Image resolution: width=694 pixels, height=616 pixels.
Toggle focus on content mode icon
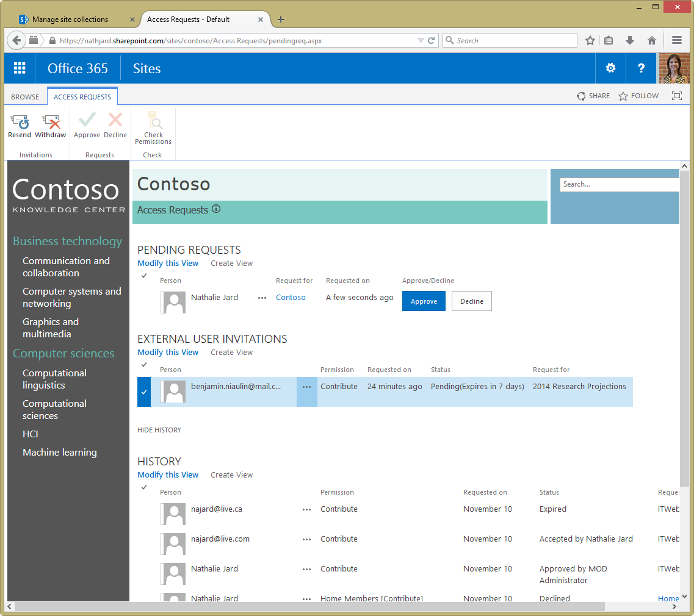coord(677,96)
